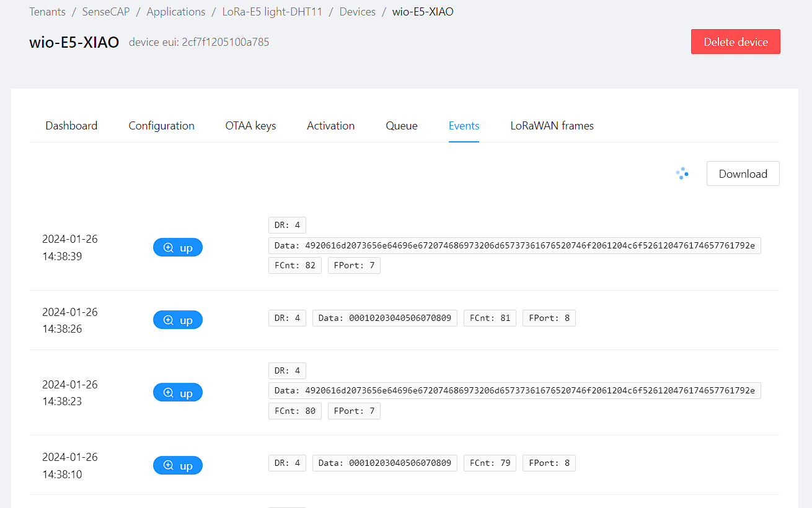Click the FPort: 8 tag beside FCnt: 79
Image resolution: width=812 pixels, height=508 pixels.
click(549, 463)
